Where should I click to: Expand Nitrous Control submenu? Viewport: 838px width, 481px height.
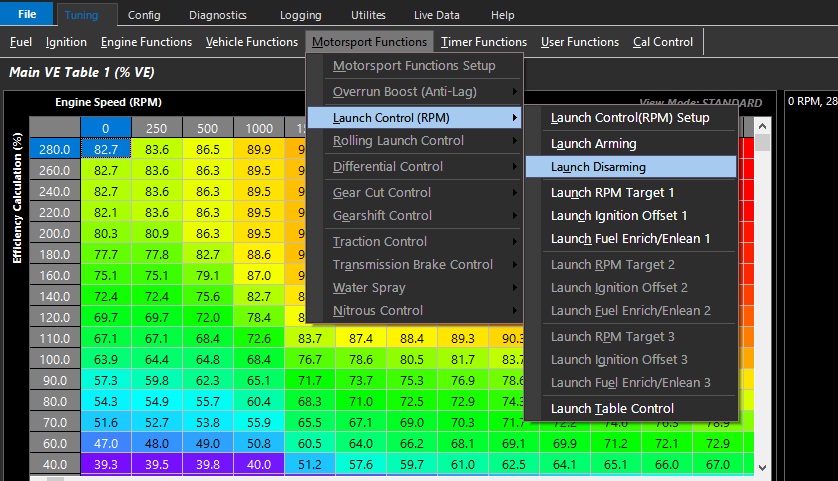click(x=415, y=311)
